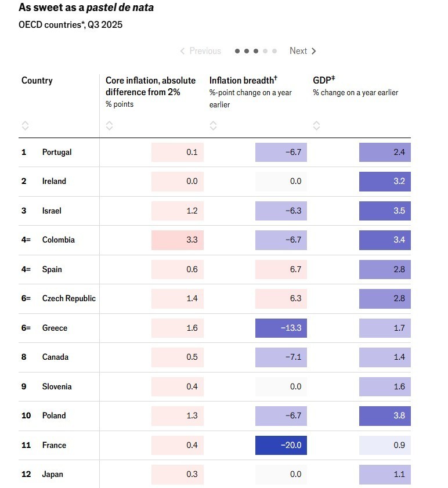This screenshot has width=448, height=488.
Task: Select the Portugal row name
Action: pos(57,152)
